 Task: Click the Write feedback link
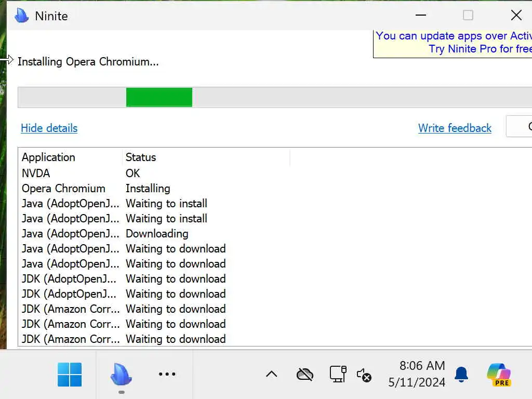(455, 128)
